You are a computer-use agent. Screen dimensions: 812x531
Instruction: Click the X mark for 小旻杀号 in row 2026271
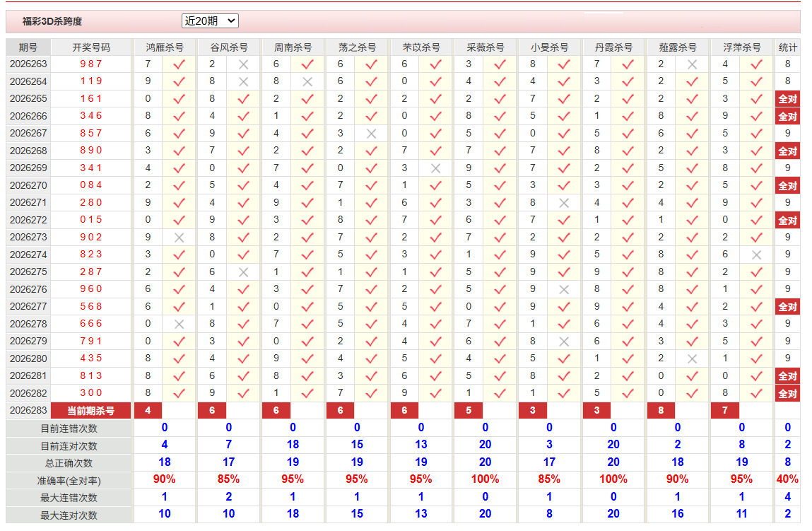[564, 203]
